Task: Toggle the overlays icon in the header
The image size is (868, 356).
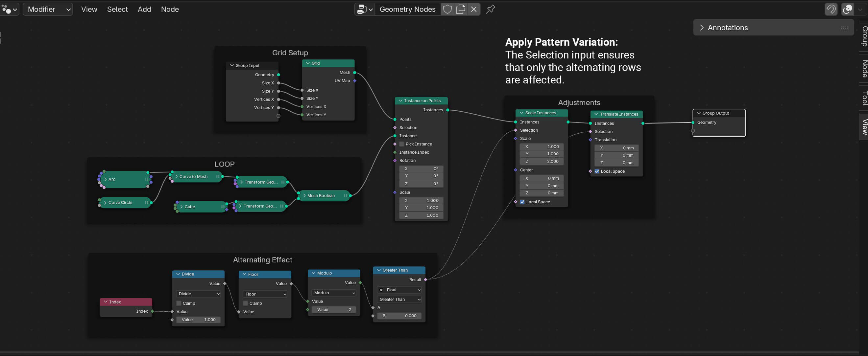Action: tap(847, 10)
